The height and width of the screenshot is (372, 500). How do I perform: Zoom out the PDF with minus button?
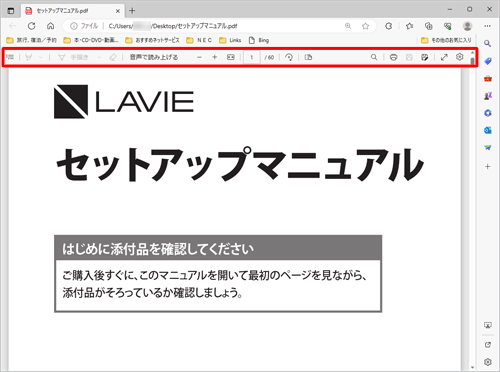tap(199, 57)
